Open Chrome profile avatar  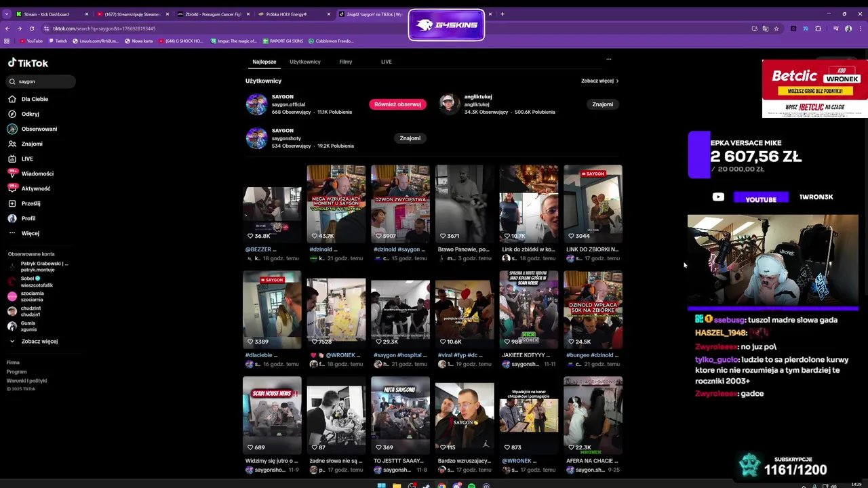point(848,28)
